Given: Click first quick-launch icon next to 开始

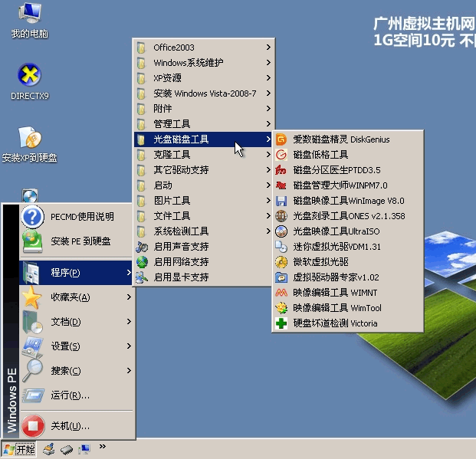Looking at the screenshot, I should coord(48,449).
